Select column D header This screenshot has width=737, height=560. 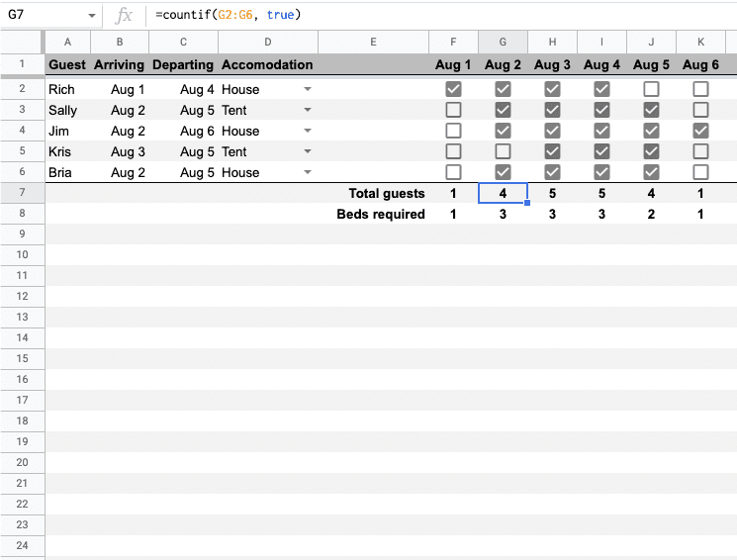pyautogui.click(x=268, y=43)
